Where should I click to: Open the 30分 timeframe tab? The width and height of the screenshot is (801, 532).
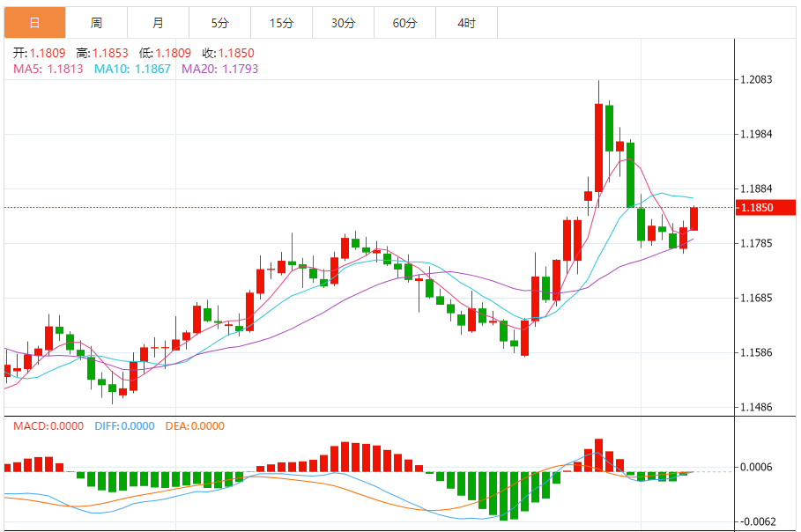coord(344,23)
